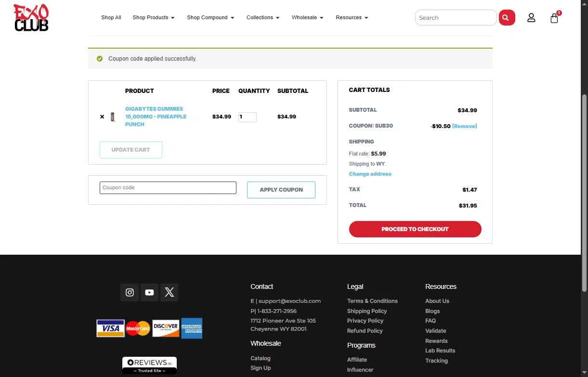
Task: Expand the Resources nav dropdown
Action: pyautogui.click(x=352, y=18)
